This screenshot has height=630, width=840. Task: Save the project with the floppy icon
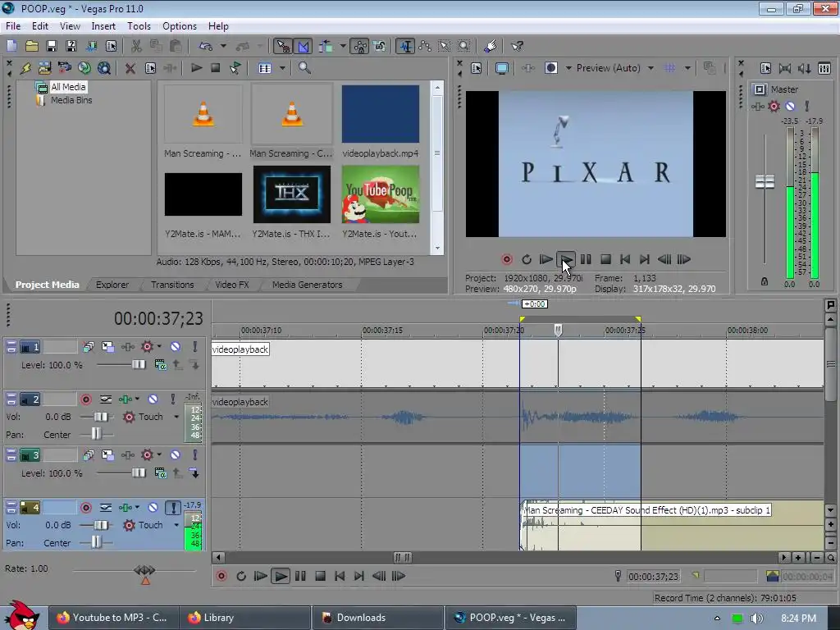pyautogui.click(x=52, y=46)
